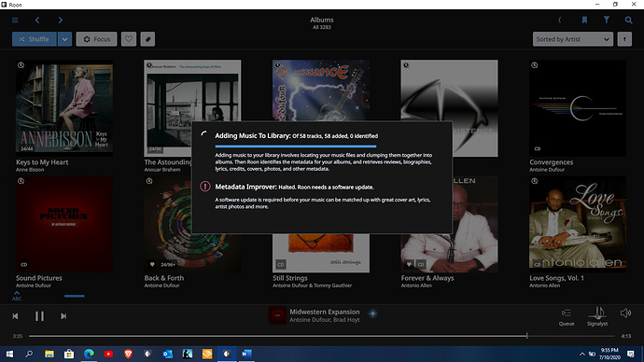Image resolution: width=644 pixels, height=362 pixels.
Task: Click the Convergences album title
Action: tap(551, 162)
